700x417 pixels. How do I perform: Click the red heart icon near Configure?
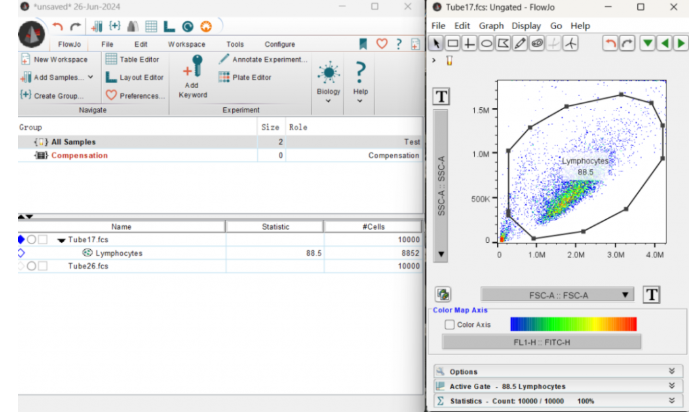pyautogui.click(x=381, y=44)
